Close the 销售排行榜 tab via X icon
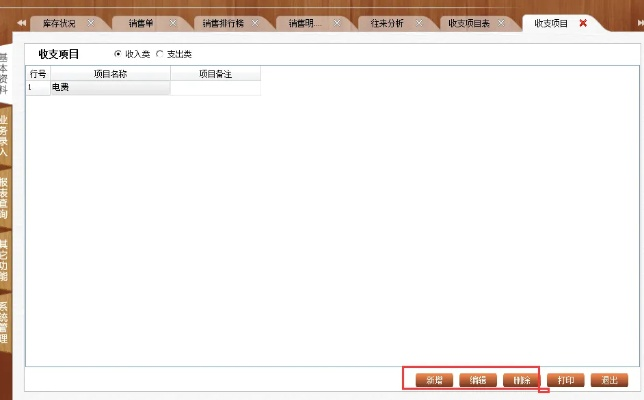Image resolution: width=644 pixels, height=400 pixels. [x=257, y=22]
